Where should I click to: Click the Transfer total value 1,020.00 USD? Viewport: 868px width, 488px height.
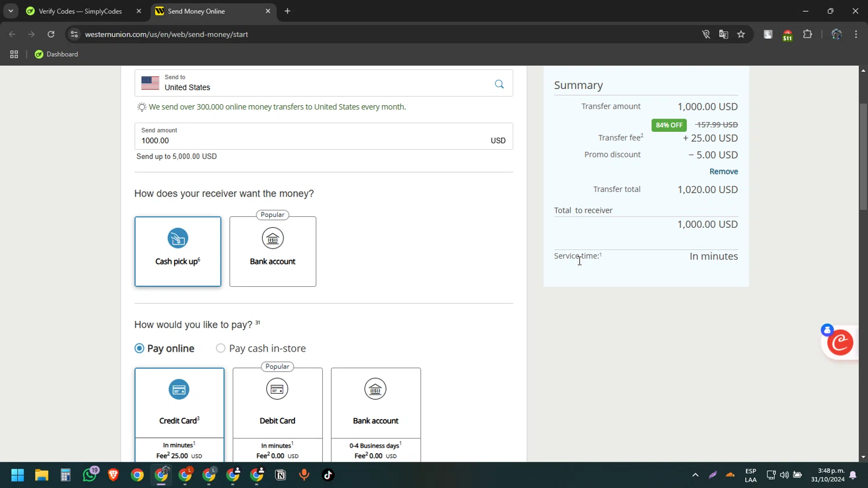point(708,190)
